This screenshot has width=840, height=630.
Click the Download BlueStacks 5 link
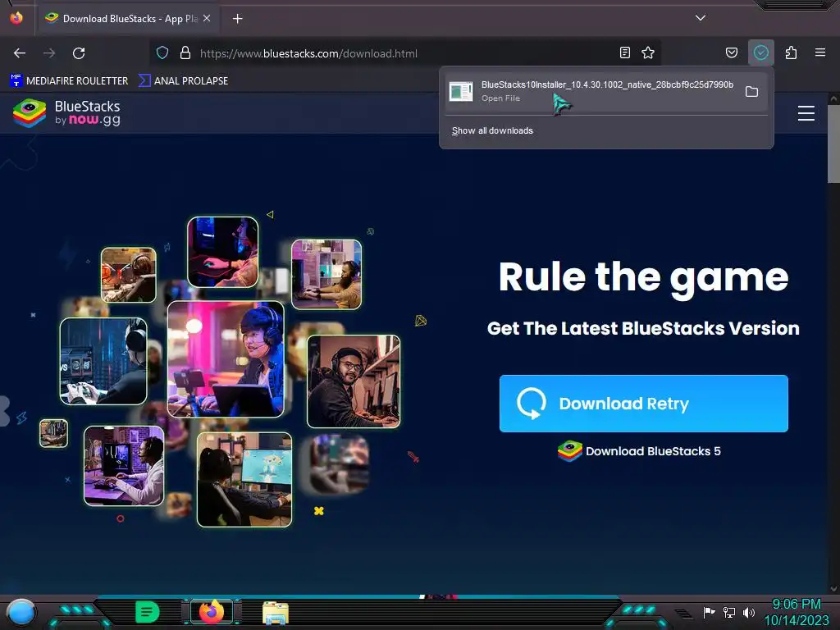point(638,451)
